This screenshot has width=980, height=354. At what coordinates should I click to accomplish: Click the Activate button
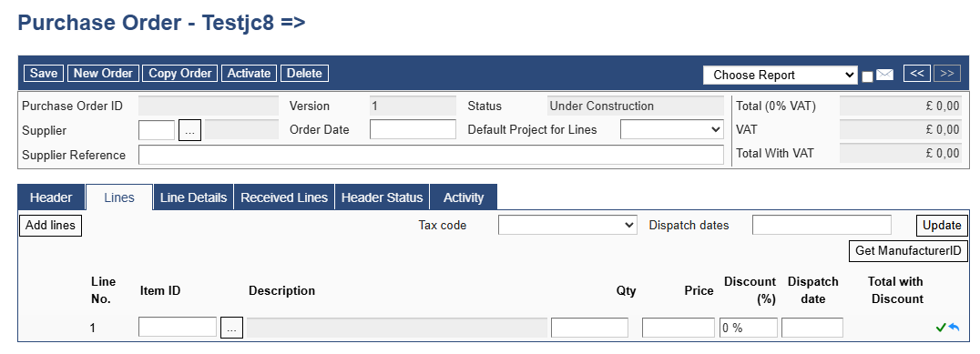pos(249,74)
